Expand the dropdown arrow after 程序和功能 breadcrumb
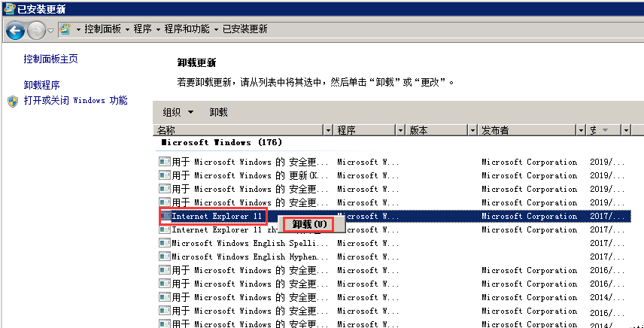This screenshot has height=328, width=644. tap(216, 29)
